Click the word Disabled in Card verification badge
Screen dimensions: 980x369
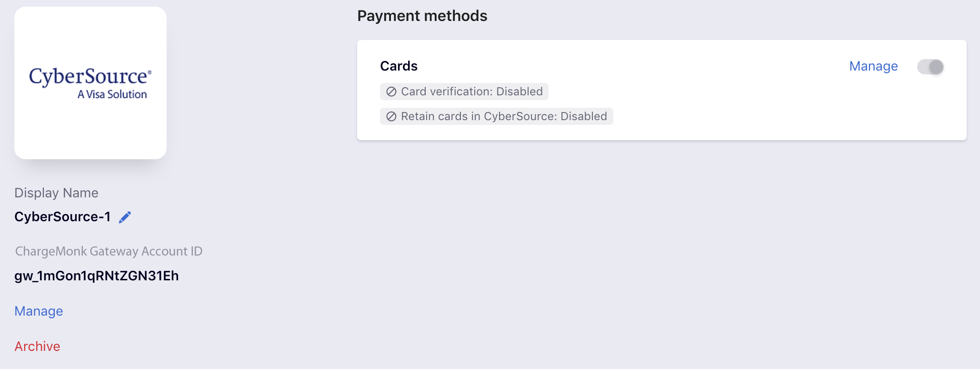[520, 92]
